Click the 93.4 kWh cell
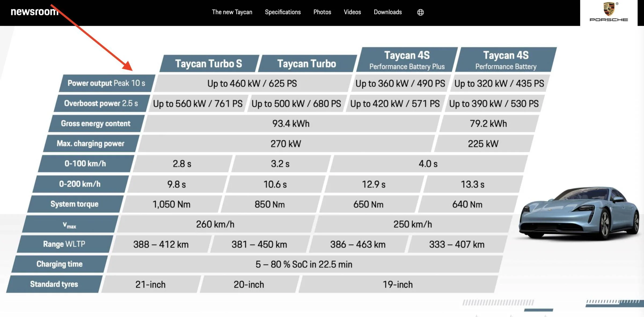 (x=291, y=124)
